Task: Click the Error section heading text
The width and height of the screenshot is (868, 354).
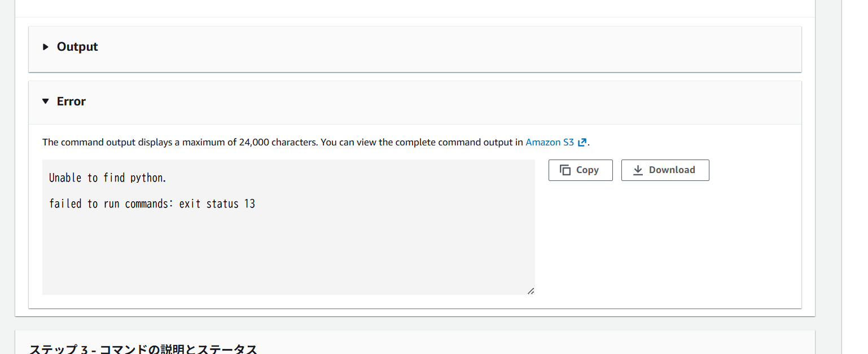Action: [x=71, y=101]
